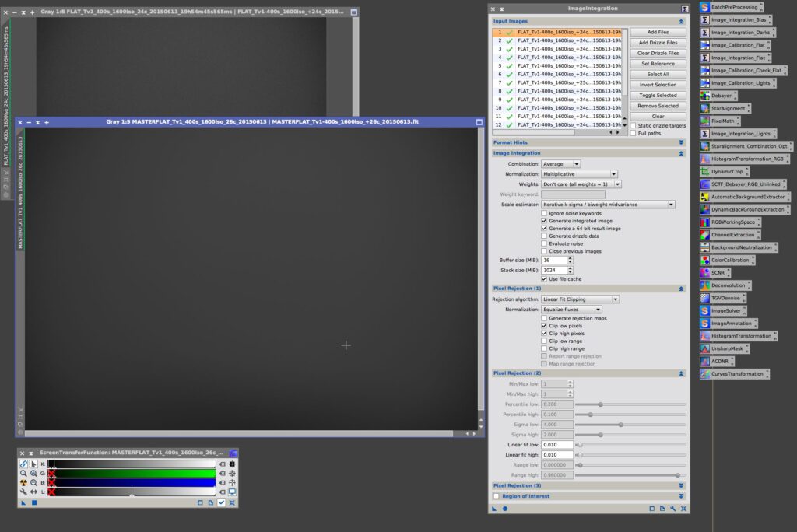The image size is (797, 532).
Task: Click the STF L channel midtones bar
Action: (132, 492)
